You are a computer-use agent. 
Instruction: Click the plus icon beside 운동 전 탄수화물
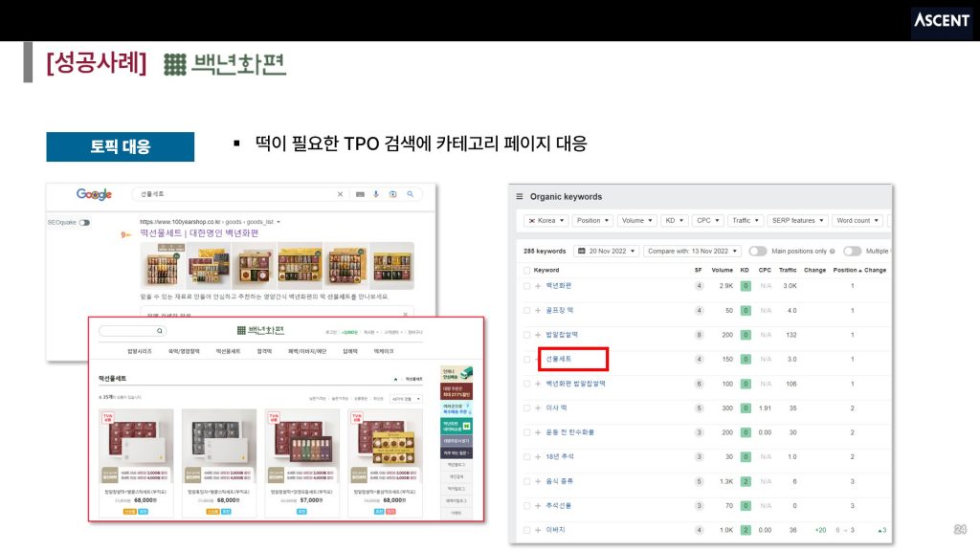[x=538, y=432]
